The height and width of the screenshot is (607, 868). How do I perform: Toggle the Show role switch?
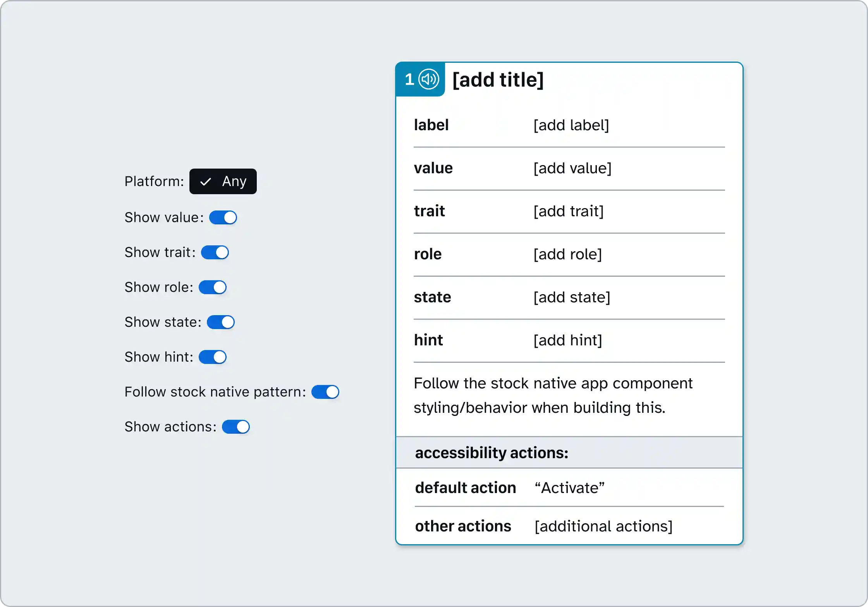[213, 287]
